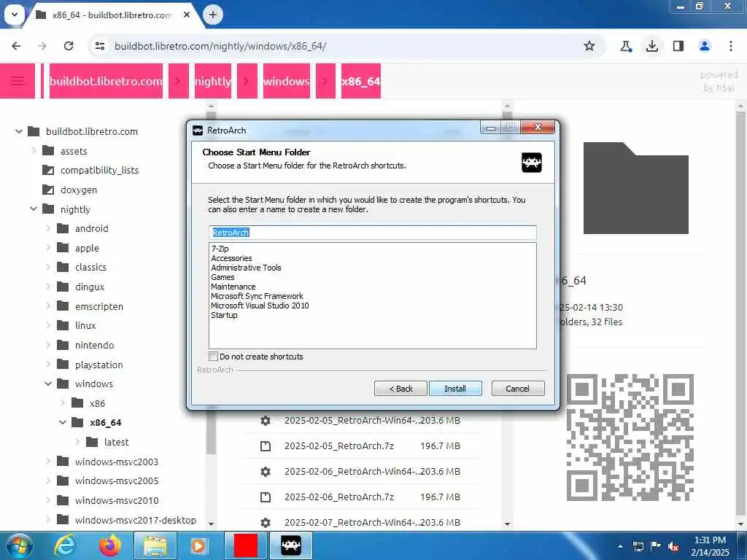Click the browser back arrow

(x=16, y=46)
